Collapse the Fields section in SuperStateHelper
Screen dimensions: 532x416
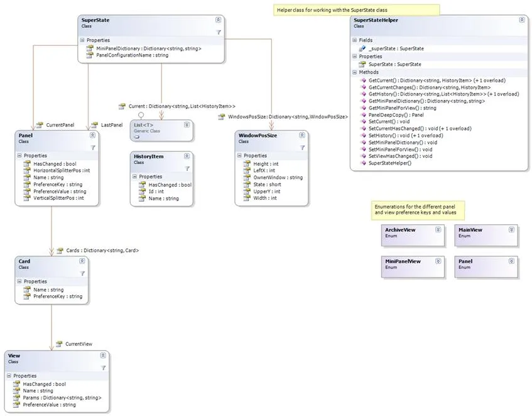354,40
